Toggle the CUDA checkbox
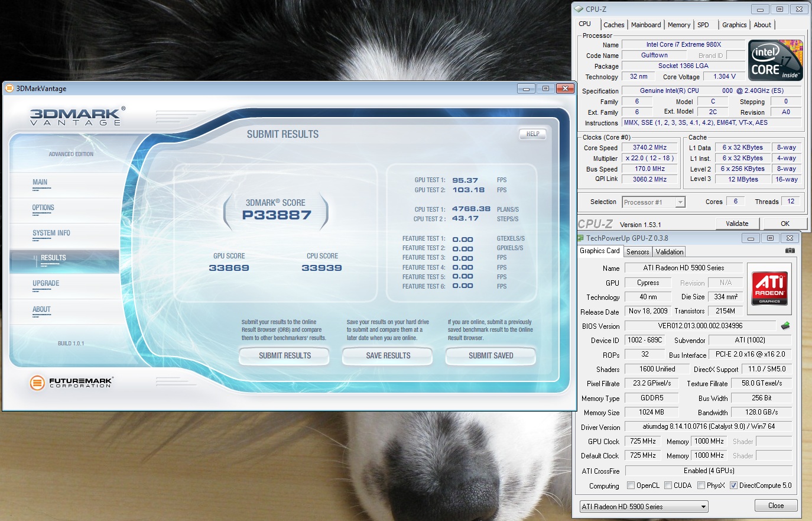This screenshot has width=812, height=521. (668, 486)
